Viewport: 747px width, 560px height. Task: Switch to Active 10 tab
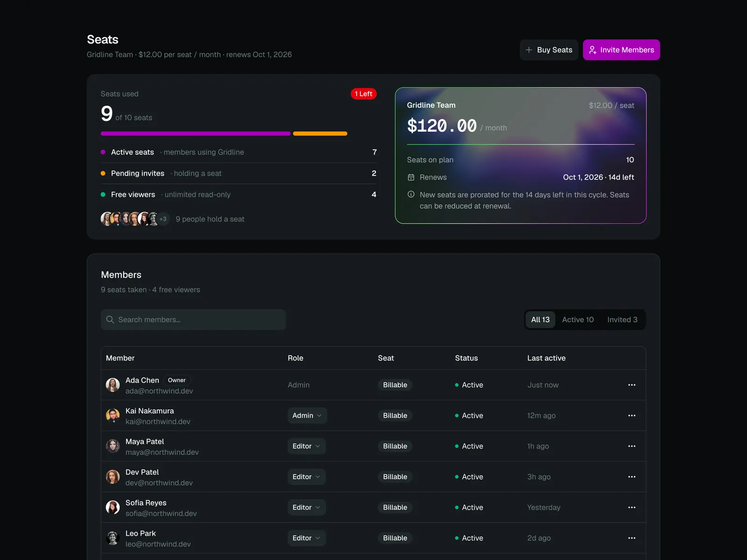click(578, 320)
